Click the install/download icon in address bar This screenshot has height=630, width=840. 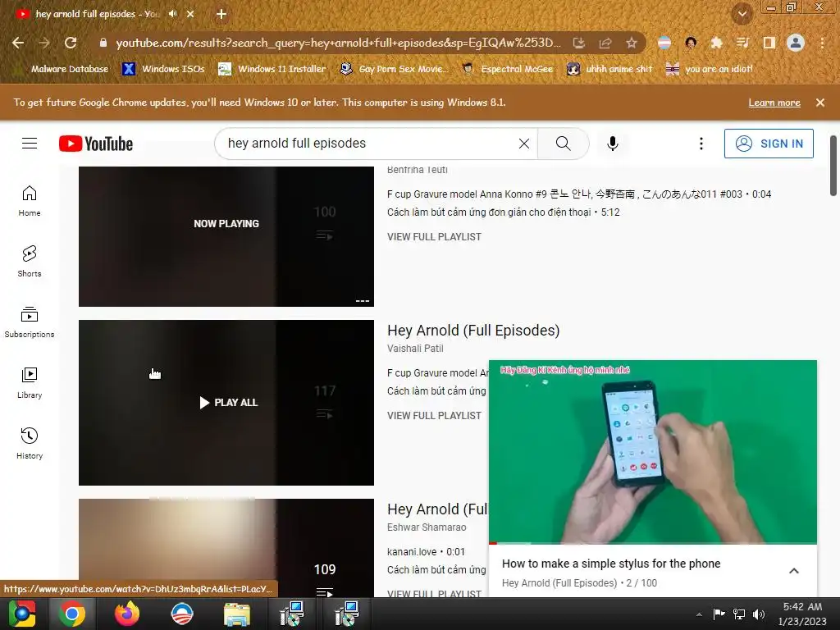point(579,43)
